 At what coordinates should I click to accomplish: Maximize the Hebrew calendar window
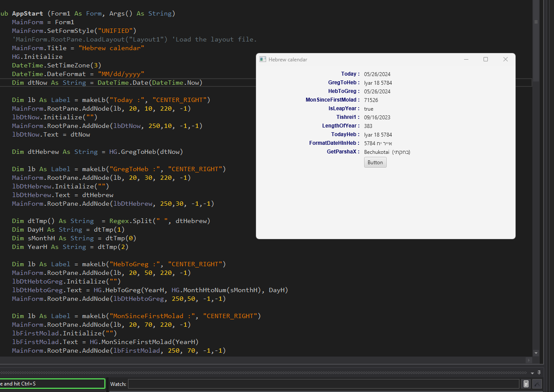click(x=486, y=59)
